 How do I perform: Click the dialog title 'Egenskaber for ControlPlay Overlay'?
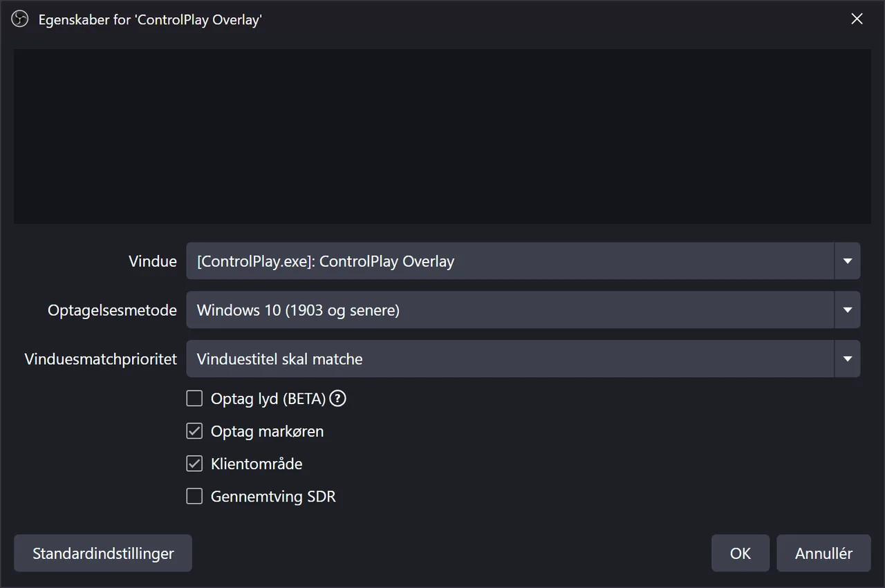[150, 19]
